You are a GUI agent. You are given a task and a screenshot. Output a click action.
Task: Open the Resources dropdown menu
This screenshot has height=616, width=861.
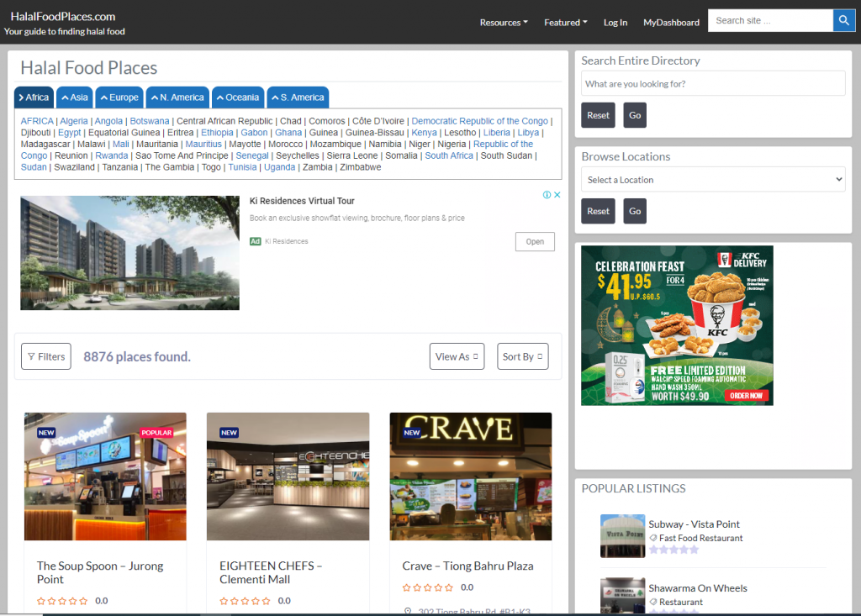[504, 23]
